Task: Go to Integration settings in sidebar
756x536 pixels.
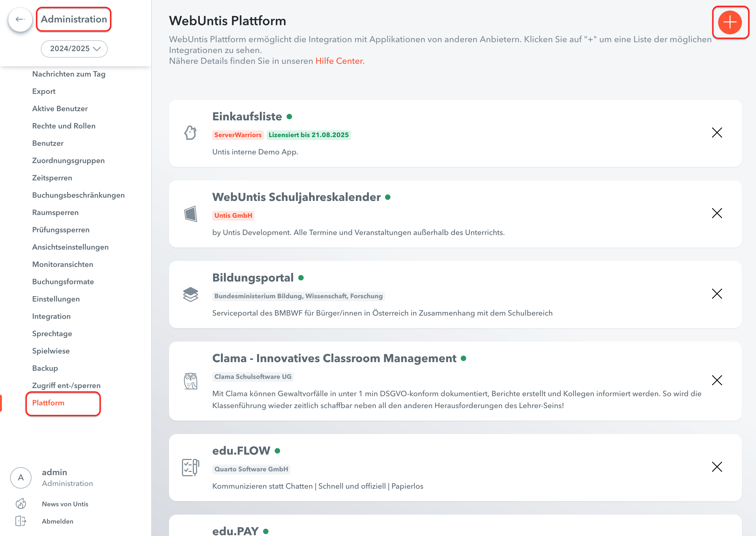Action: click(x=51, y=316)
